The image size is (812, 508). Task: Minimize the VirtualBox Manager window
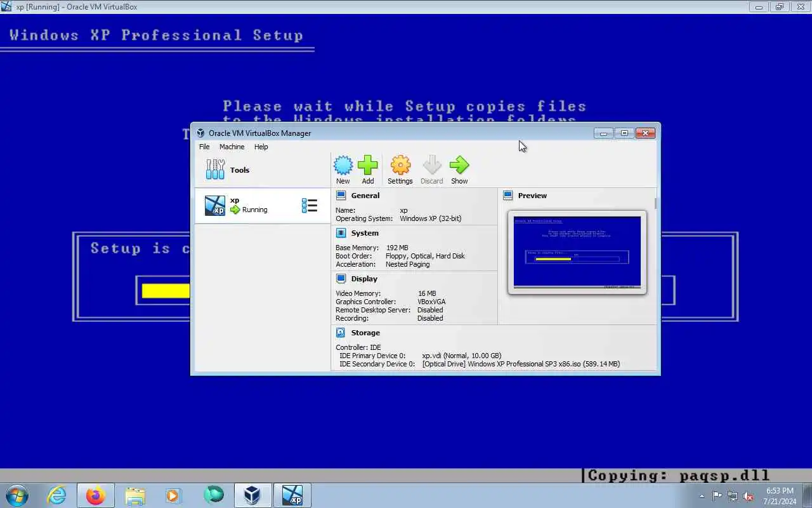603,133
